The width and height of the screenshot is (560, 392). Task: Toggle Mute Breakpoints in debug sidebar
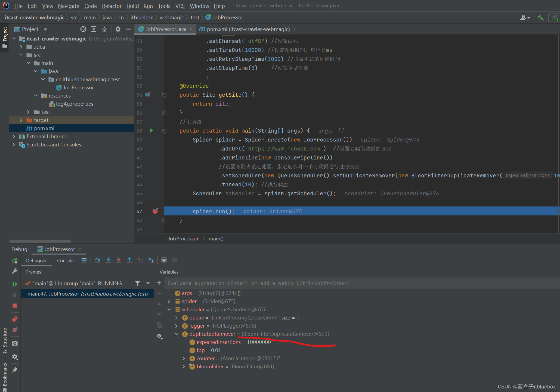(15, 330)
